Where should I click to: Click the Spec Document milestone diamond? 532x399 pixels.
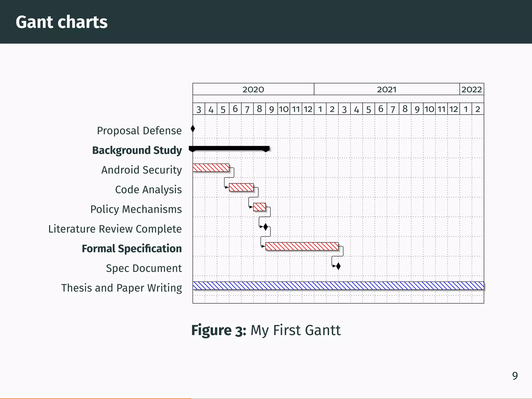pos(338,266)
